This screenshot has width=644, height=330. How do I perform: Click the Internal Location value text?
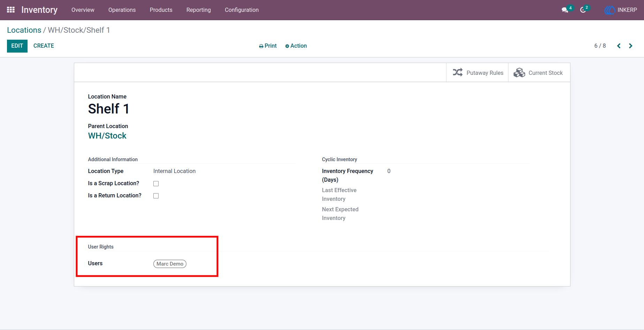point(175,171)
